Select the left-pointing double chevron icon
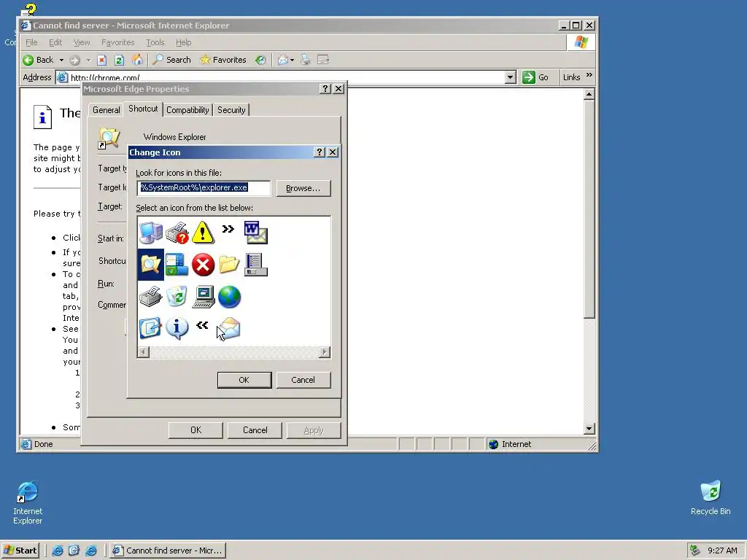This screenshot has width=747, height=560. click(x=202, y=324)
